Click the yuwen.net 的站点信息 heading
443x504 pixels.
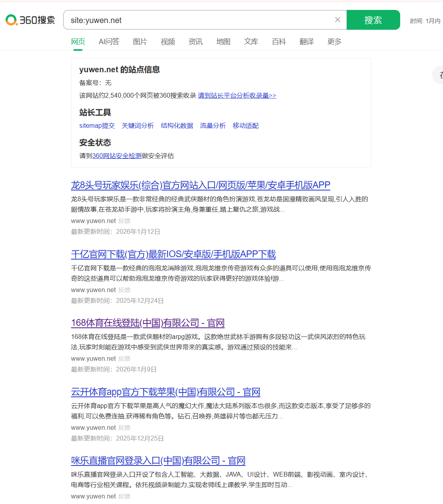tap(119, 69)
